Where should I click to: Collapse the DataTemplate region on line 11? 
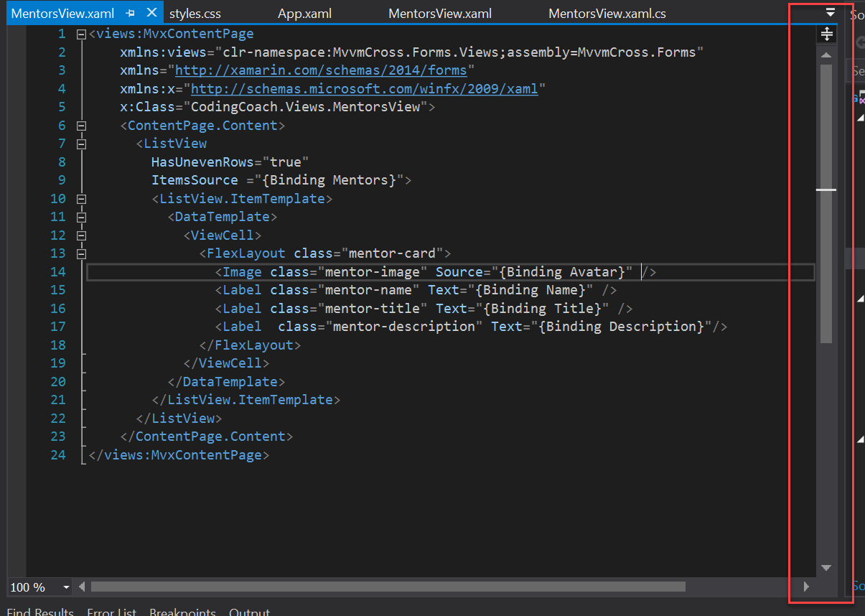pos(81,217)
